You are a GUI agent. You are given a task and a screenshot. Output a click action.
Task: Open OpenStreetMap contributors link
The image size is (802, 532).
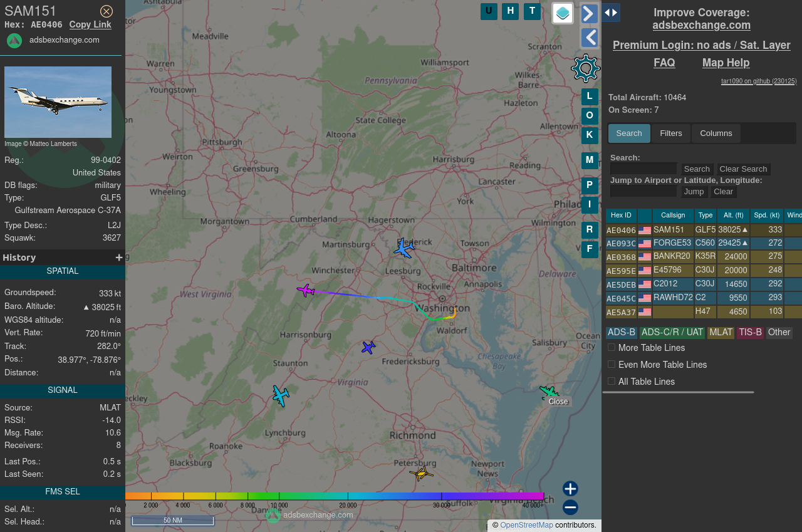526,525
